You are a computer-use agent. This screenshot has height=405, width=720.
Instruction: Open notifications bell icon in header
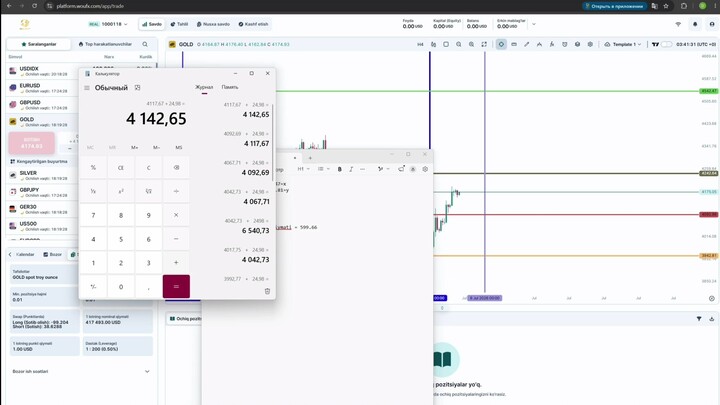[695, 24]
